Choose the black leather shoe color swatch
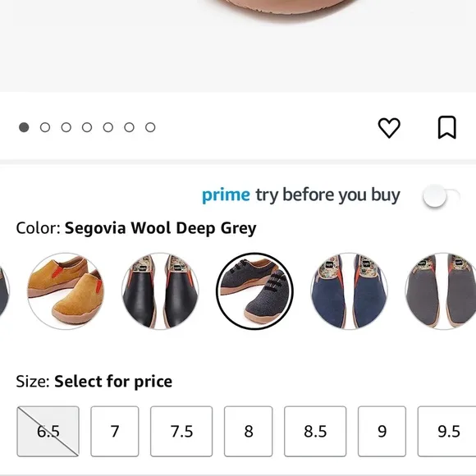The height and width of the screenshot is (476, 476). [x=160, y=291]
